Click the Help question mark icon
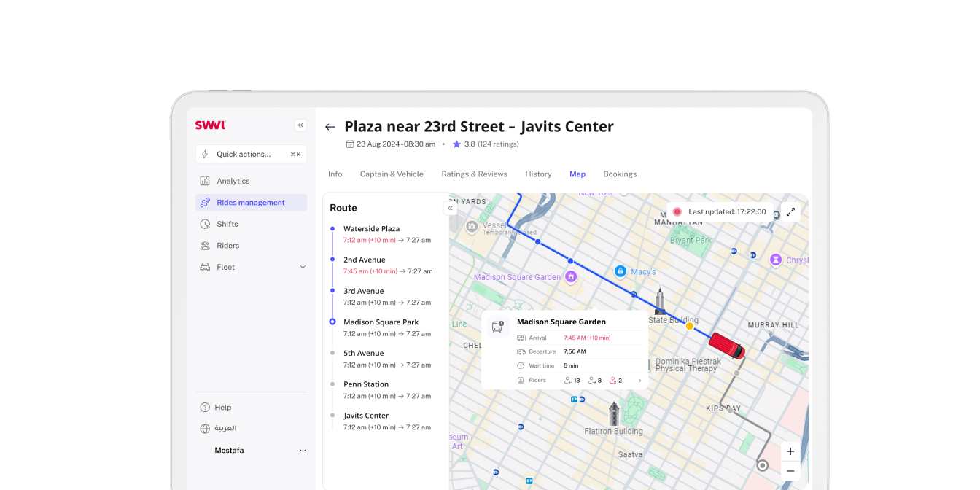Screen dimensions: 980x490 [x=205, y=408]
